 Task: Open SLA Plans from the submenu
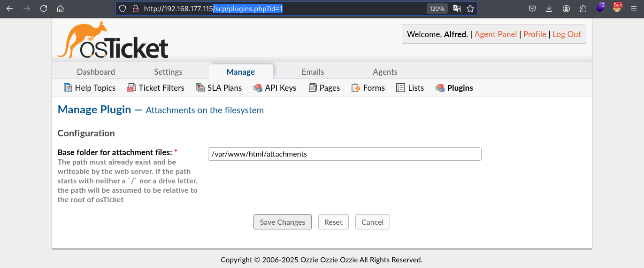tap(219, 88)
